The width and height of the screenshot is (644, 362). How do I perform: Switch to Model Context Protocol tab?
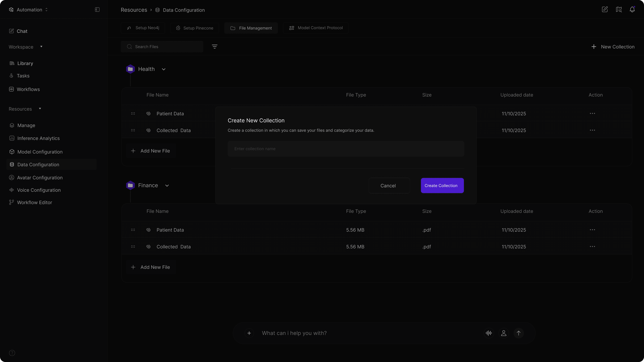click(316, 28)
